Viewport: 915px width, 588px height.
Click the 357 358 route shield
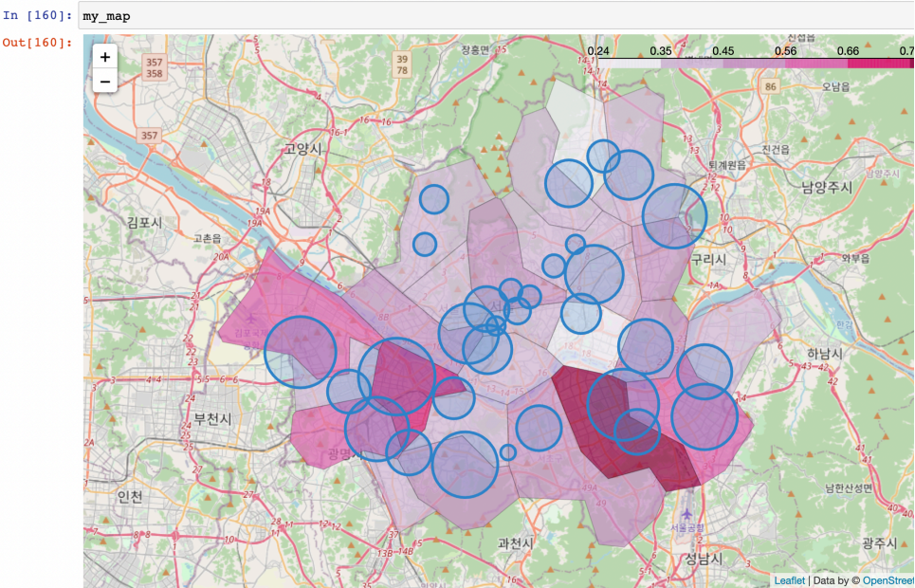154,67
